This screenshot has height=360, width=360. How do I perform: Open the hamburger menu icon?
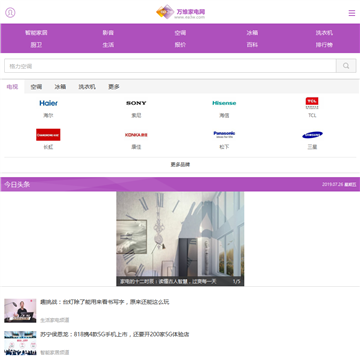tap(352, 13)
